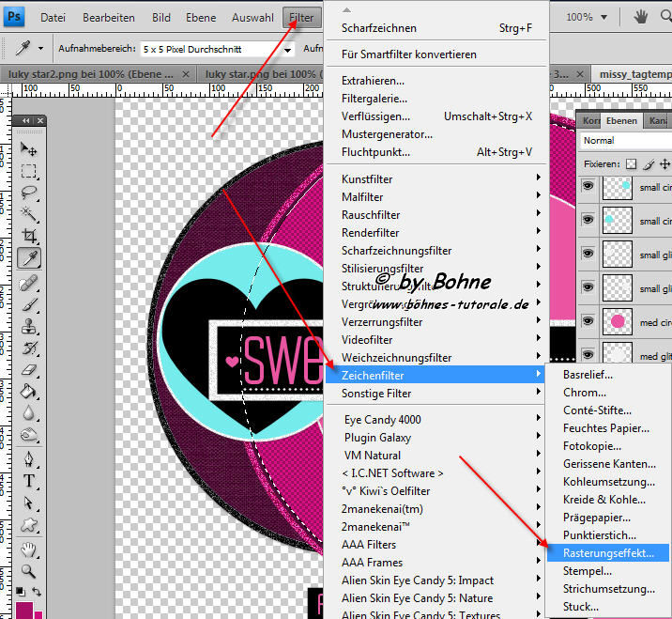This screenshot has height=619, width=672.
Task: Select the Lasso tool
Action: tap(29, 193)
